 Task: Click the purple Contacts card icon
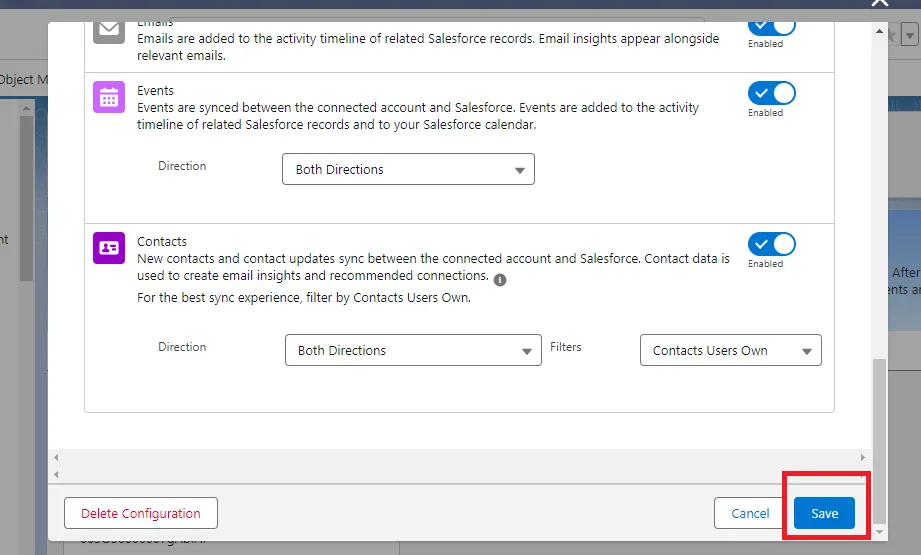(x=109, y=248)
